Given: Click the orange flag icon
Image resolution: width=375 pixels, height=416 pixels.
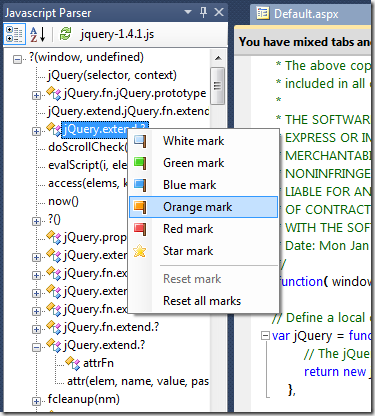Looking at the screenshot, I should (140, 207).
